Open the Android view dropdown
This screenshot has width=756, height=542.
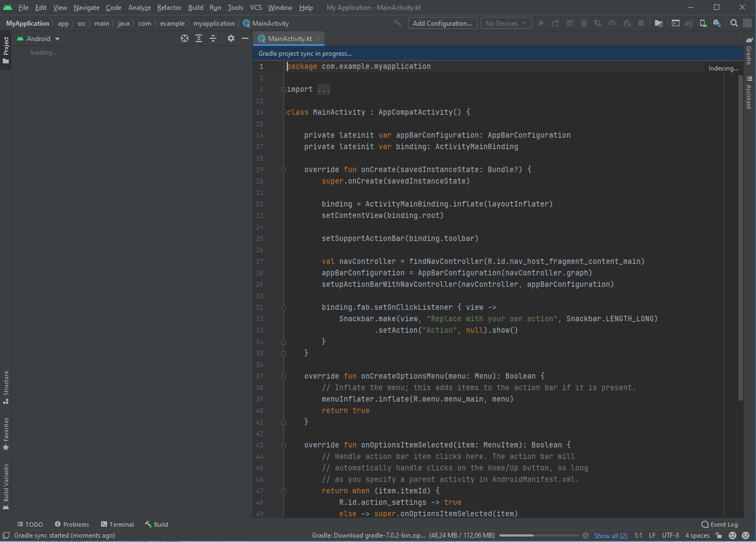(x=38, y=39)
